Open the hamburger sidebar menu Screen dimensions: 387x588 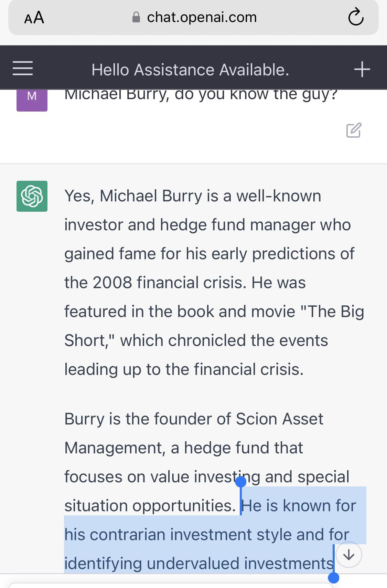click(x=23, y=68)
